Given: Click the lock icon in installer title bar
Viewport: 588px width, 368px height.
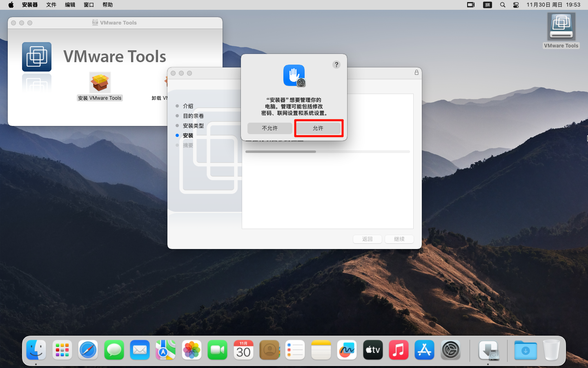Looking at the screenshot, I should [416, 72].
